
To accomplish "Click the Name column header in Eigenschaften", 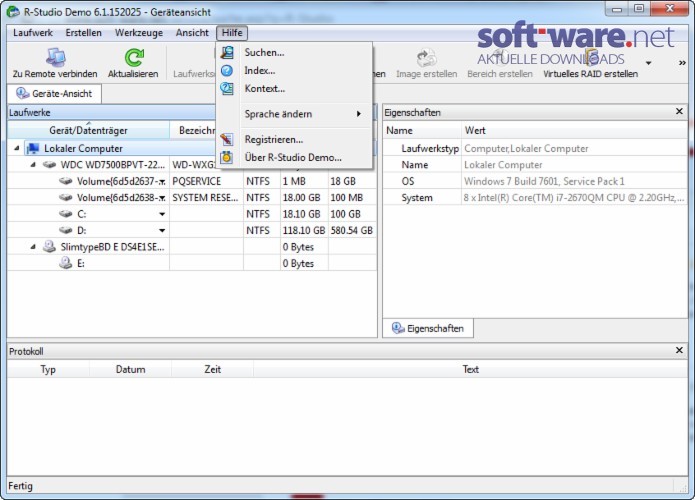I will [422, 130].
